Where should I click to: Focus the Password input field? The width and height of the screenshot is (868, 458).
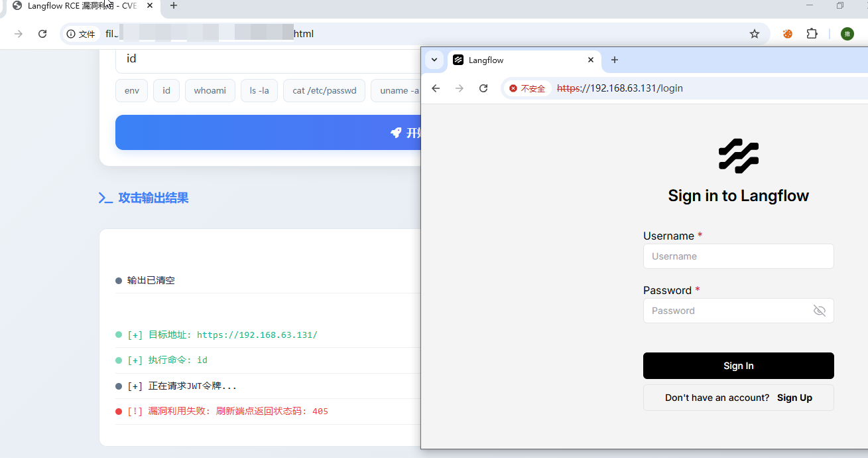pyautogui.click(x=738, y=311)
